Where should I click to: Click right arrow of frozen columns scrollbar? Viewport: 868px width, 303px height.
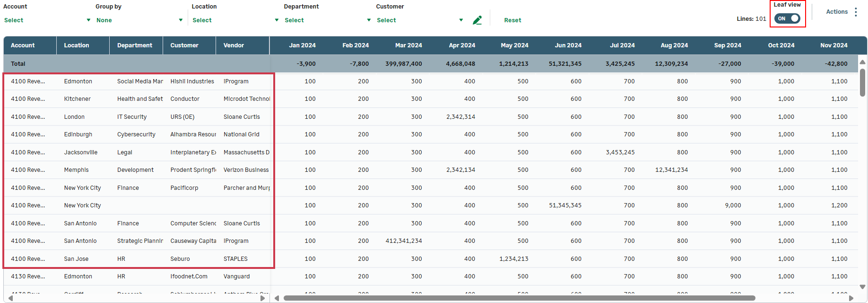click(263, 298)
